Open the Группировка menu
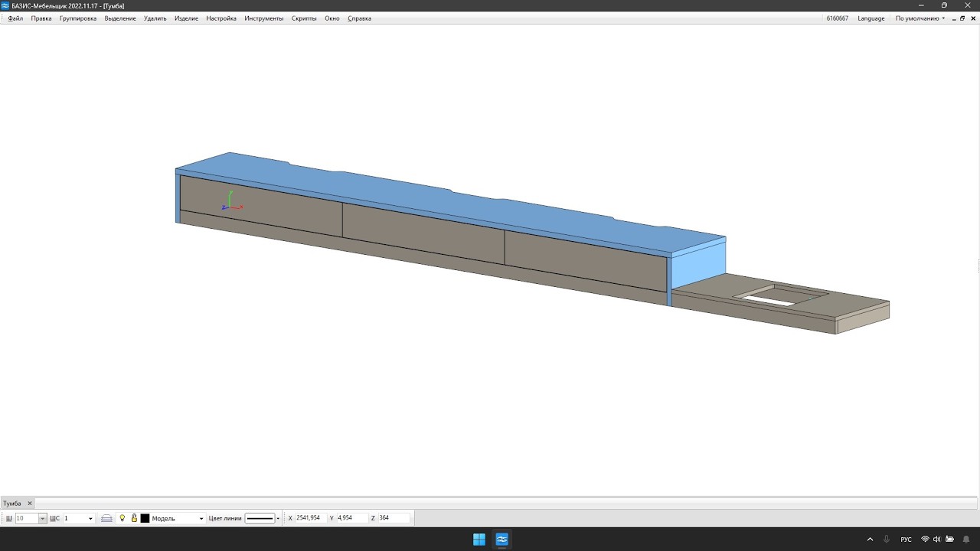The image size is (980, 551). click(x=78, y=18)
